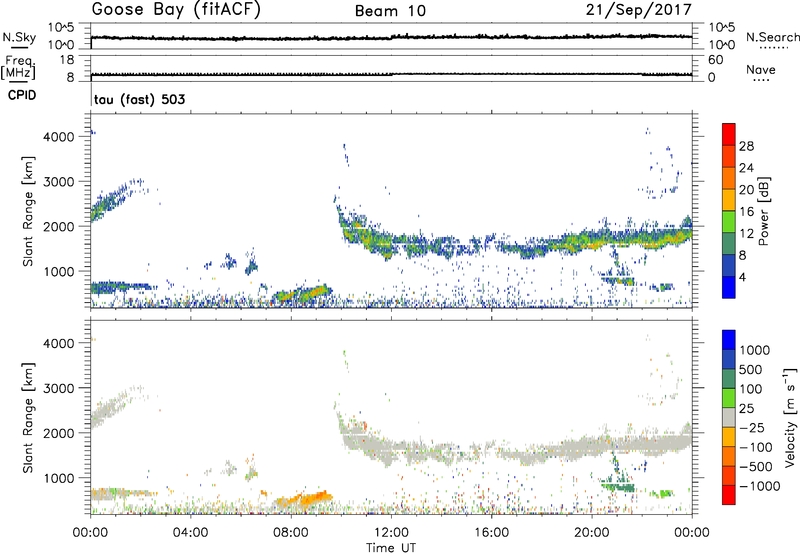Click the "4000" tick of power panel range axis
Screen dimensions: 800x554
(59, 137)
